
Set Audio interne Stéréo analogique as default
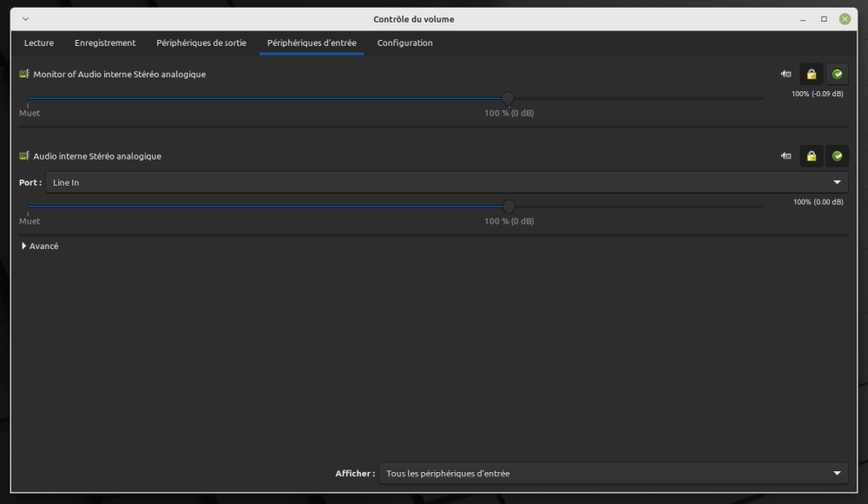pos(837,156)
